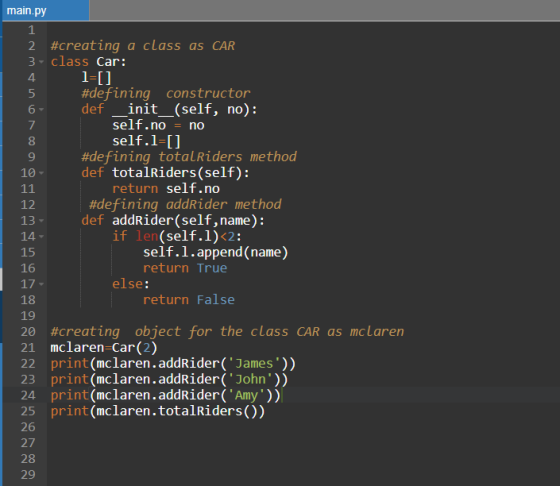Screen dimensions: 560x486
Task: Click 'print(mclaren.totalRiders())' on line 25
Action: click(x=158, y=411)
